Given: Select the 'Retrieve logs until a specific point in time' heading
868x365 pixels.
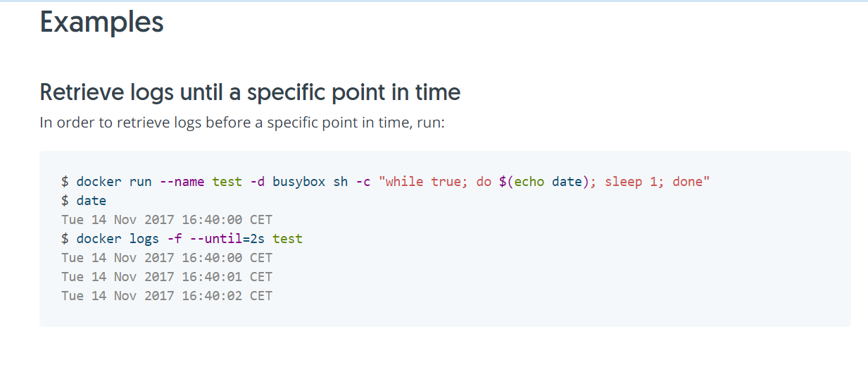Looking at the screenshot, I should (x=250, y=92).
